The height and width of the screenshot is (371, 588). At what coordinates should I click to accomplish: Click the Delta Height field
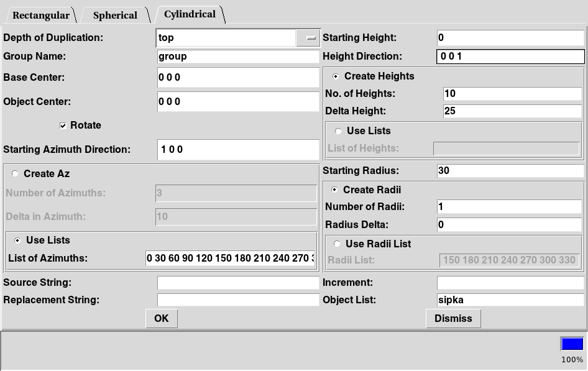[512, 111]
